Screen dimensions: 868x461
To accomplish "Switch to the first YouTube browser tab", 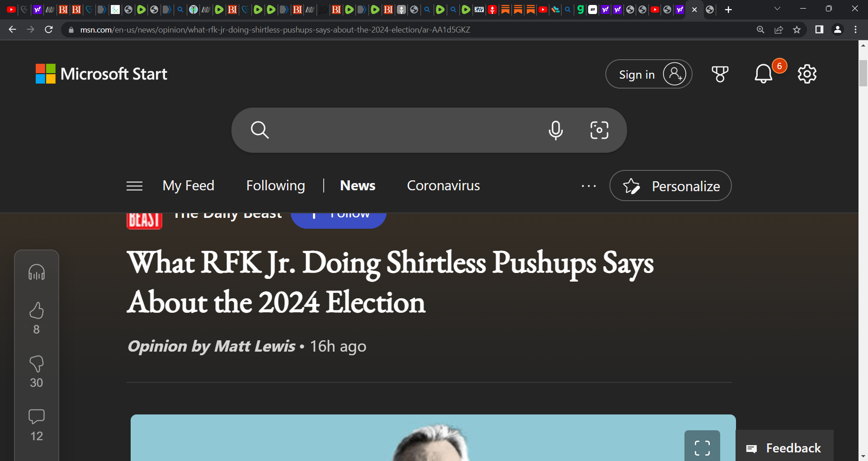I will coord(11,9).
